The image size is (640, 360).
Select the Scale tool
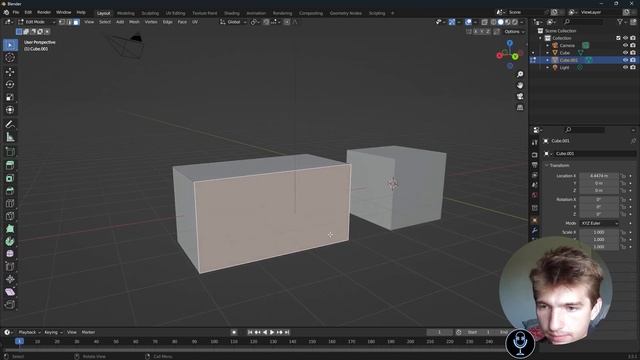(10, 97)
